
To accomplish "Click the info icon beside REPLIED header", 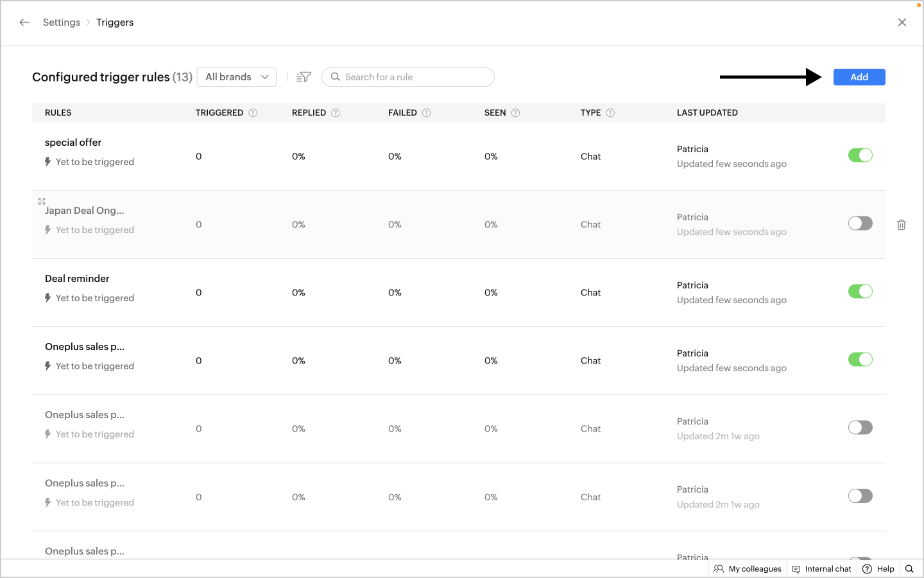I will click(x=336, y=113).
